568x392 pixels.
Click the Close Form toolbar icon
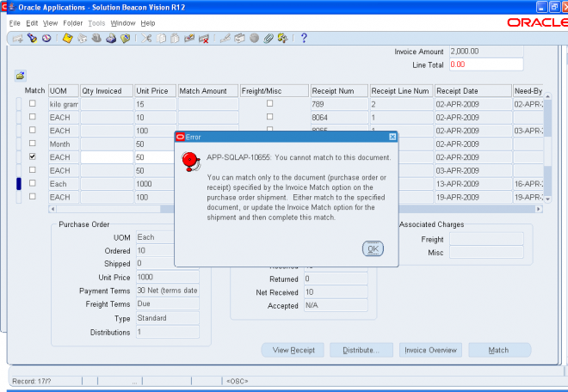click(x=125, y=38)
